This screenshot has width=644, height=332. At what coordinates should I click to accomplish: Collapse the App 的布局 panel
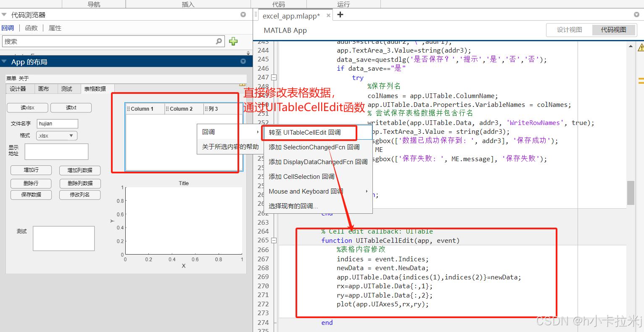(4, 61)
